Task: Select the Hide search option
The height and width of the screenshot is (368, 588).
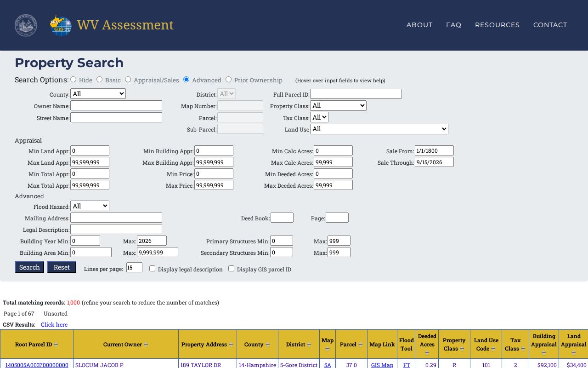Action: point(73,80)
